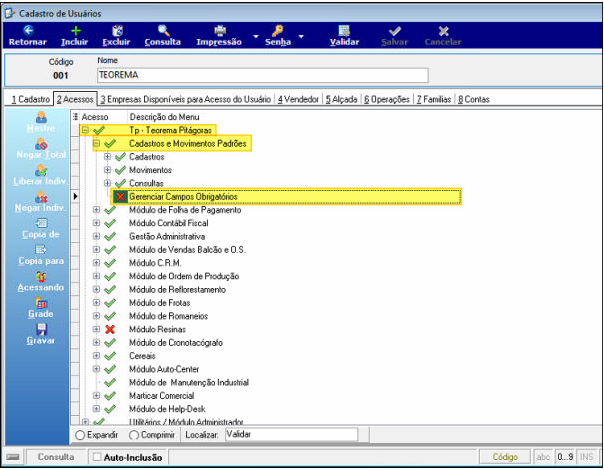Image resolution: width=604 pixels, height=470 pixels.
Task: Open the Senha dropdown arrow
Action: [x=301, y=37]
